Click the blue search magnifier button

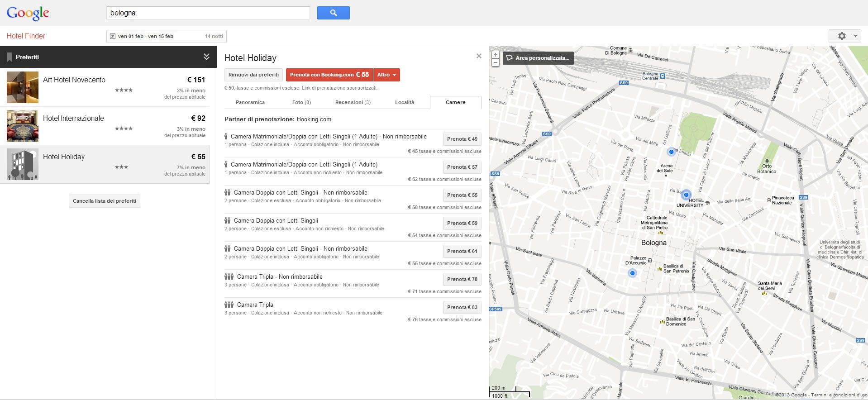coord(333,13)
